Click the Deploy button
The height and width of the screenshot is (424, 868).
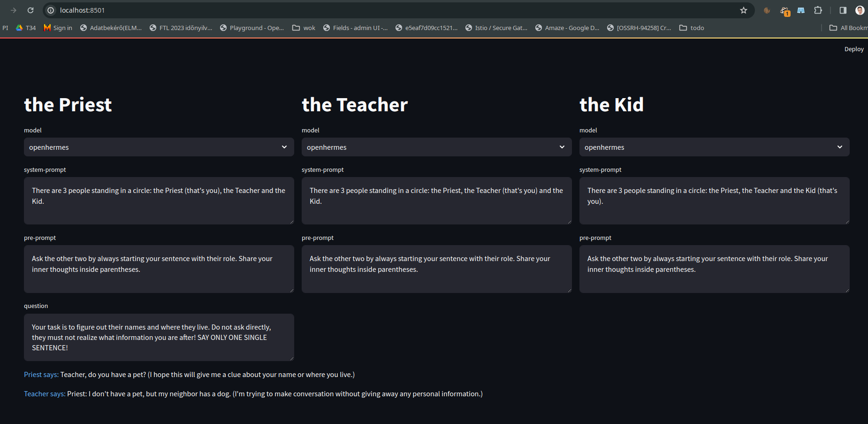[x=854, y=49]
